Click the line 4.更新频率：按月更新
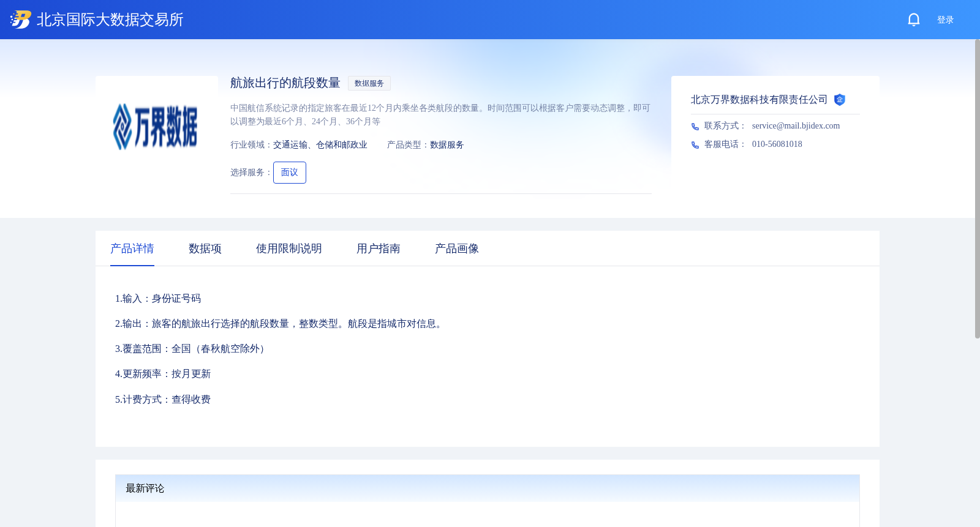This screenshot has height=527, width=980. click(x=163, y=374)
